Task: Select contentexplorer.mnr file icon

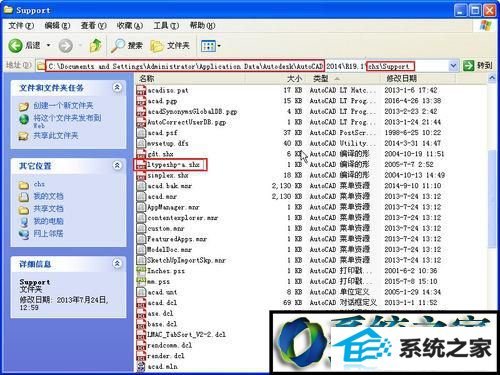Action: point(142,218)
